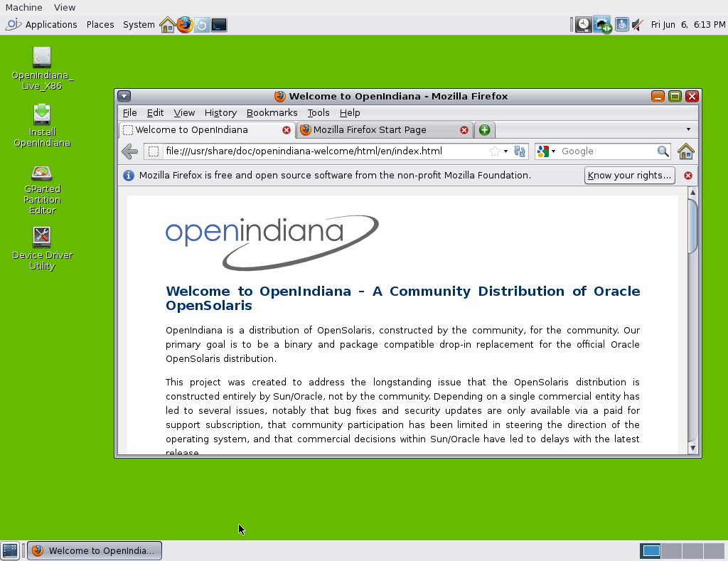Click the 'Welcome to OpenIndiana – A Community Distribution' heading
The height and width of the screenshot is (561, 728).
coord(403,298)
